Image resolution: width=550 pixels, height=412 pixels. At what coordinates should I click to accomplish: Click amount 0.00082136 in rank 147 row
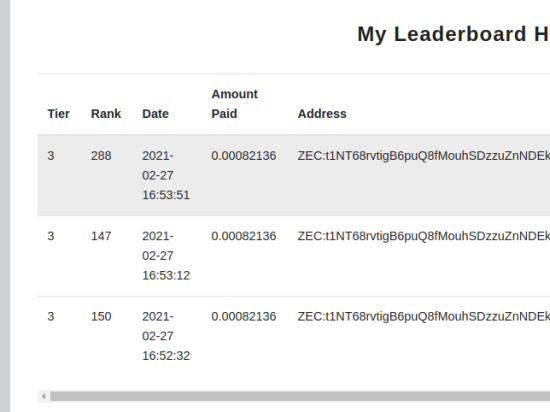point(244,236)
